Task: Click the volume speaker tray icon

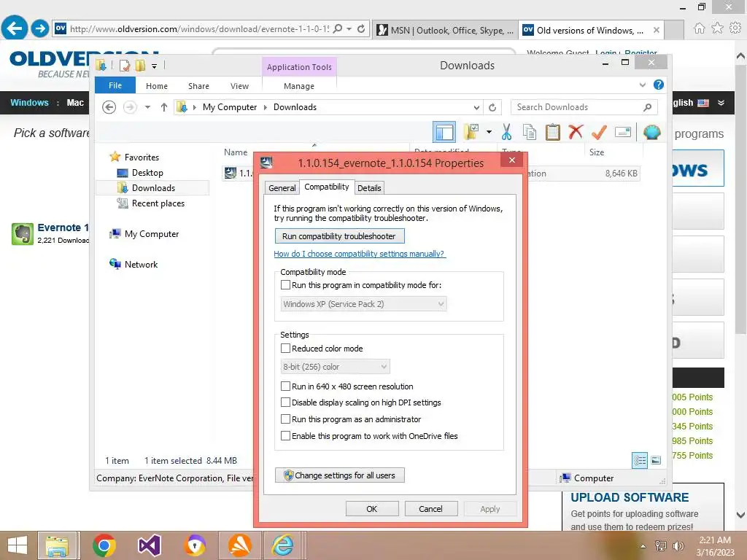Action: click(678, 546)
